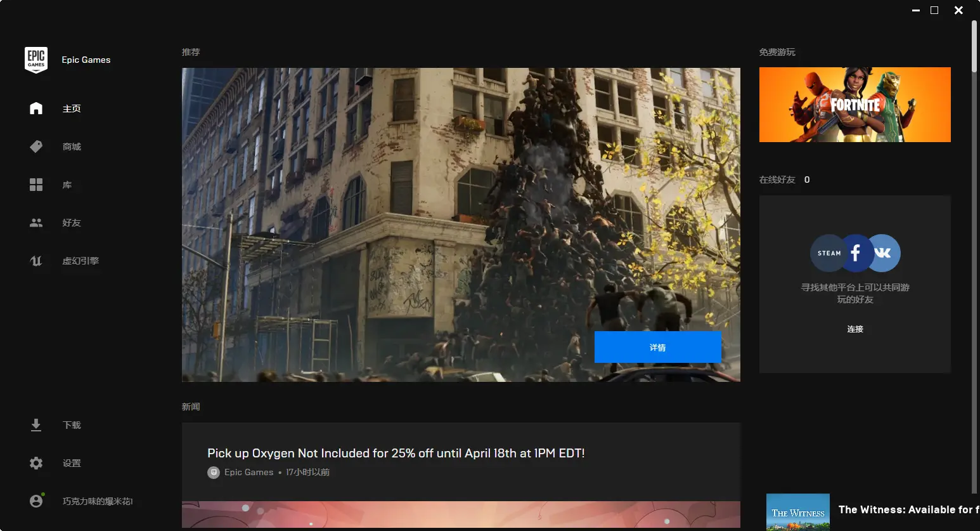The height and width of the screenshot is (531, 980).
Task: Click the featured zombie game image
Action: tap(461, 225)
